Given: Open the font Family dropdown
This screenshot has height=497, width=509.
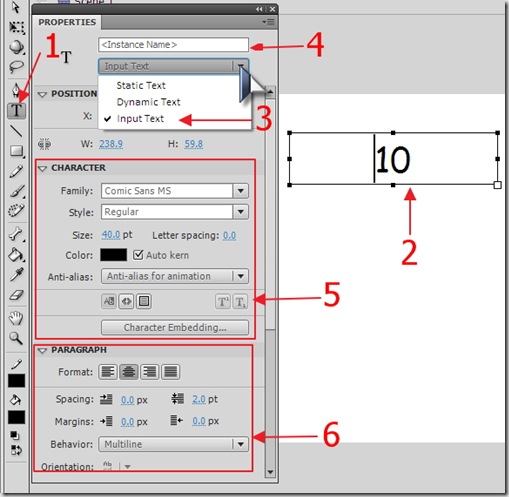Looking at the screenshot, I should 175,191.
